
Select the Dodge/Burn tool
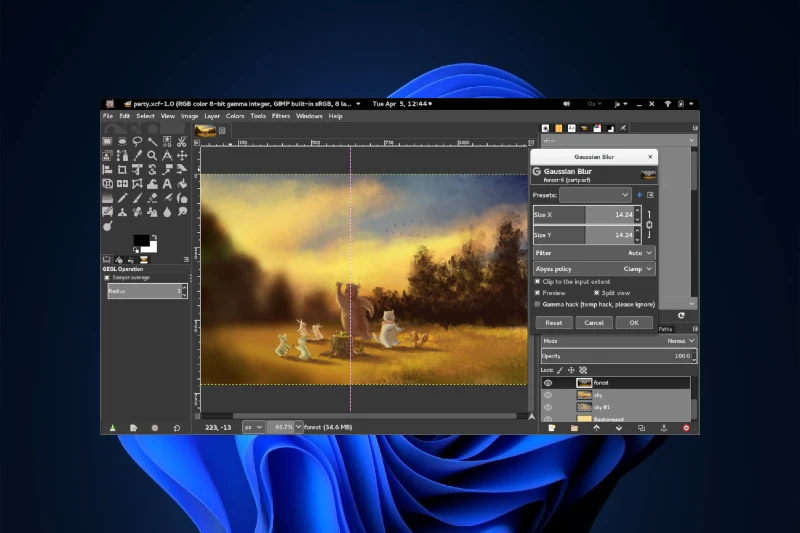click(x=108, y=226)
